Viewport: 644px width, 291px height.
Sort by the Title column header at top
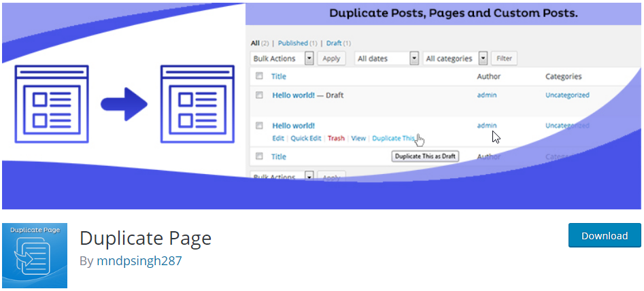[x=278, y=76]
